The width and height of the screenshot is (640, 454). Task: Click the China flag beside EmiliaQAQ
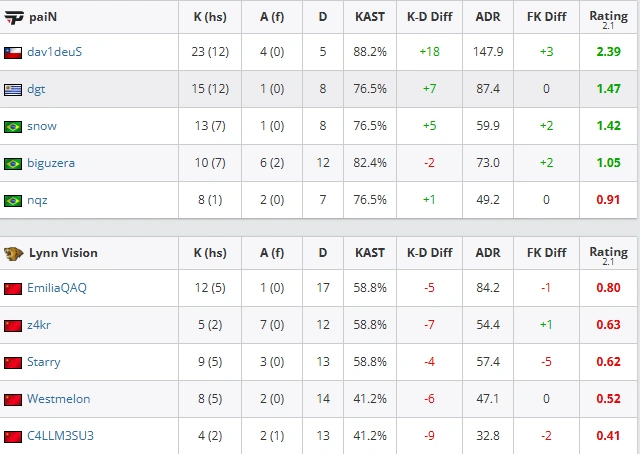[13, 289]
